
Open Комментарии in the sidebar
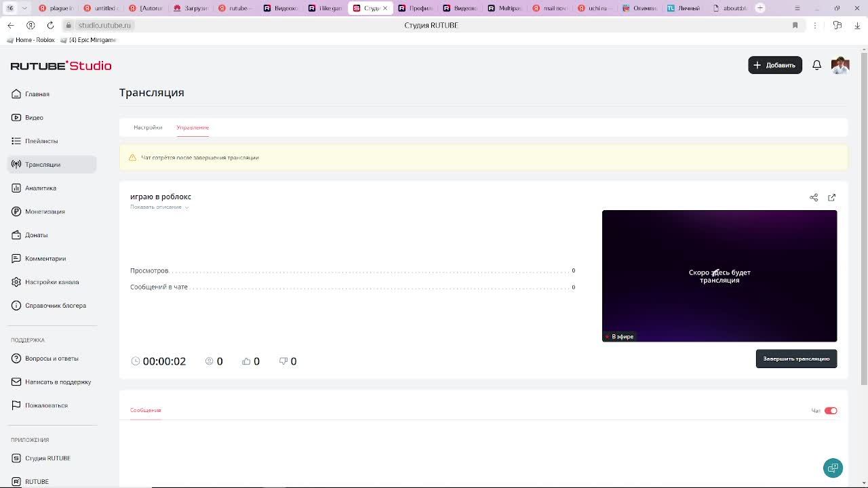click(52, 258)
